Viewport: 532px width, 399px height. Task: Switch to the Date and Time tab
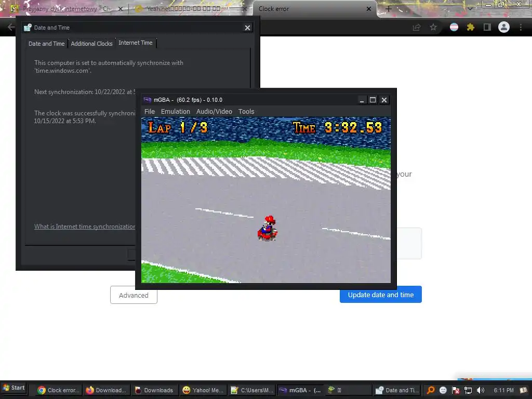click(x=46, y=44)
